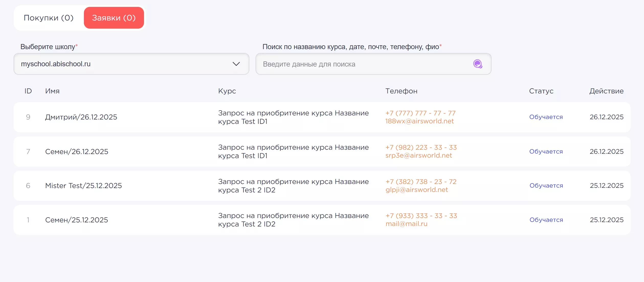This screenshot has width=644, height=282.
Task: Click email srp3e@airsworld.net
Action: point(418,156)
